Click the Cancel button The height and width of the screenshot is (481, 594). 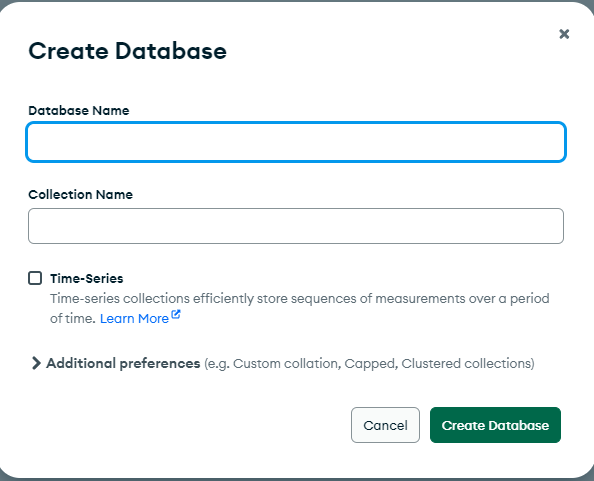[385, 425]
